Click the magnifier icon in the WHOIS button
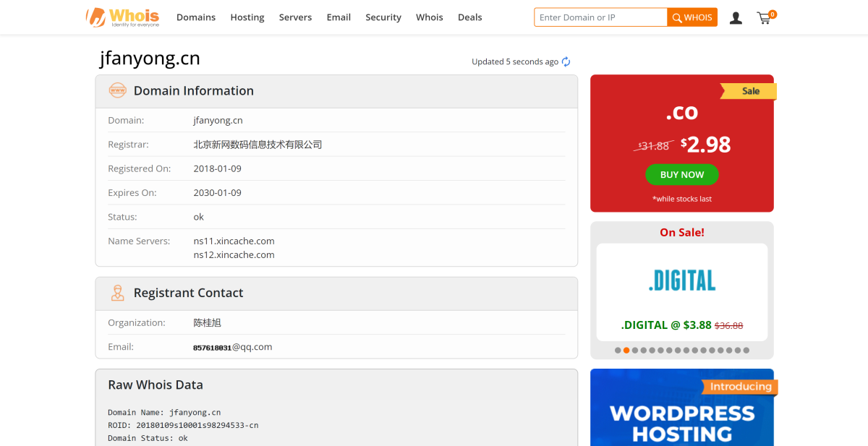Viewport: 868px width, 446px height. coord(676,17)
